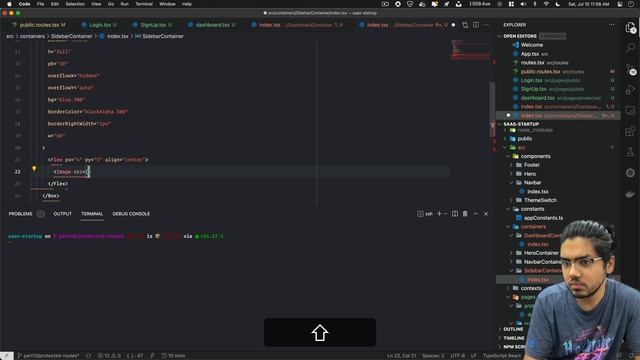The image size is (640, 360).
Task: Switch to index.tsx DashboardContainer tab
Action: pos(297,25)
